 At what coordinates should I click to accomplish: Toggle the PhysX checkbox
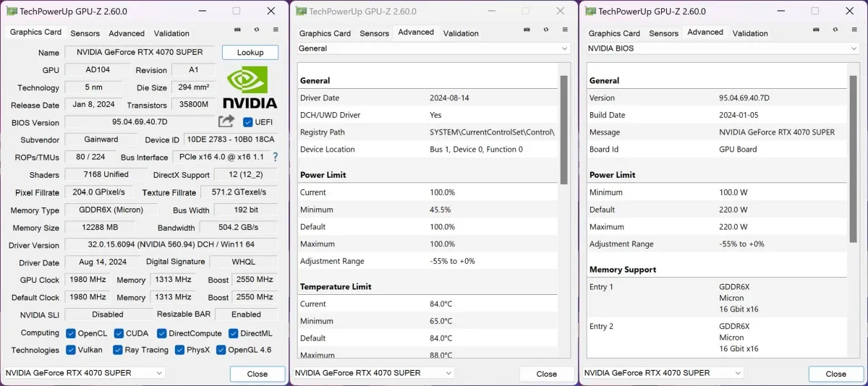point(179,350)
